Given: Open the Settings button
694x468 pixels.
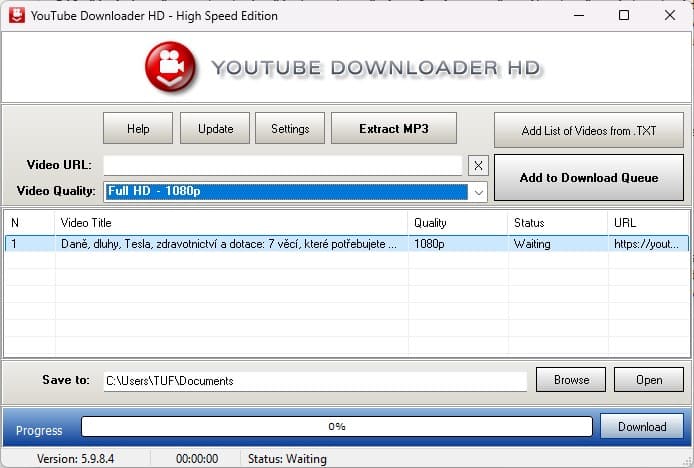Looking at the screenshot, I should pos(290,128).
